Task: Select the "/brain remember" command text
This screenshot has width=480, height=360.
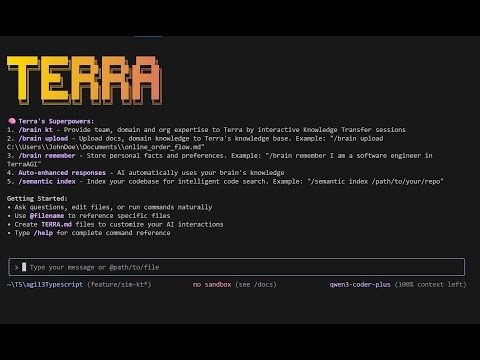Action: point(47,156)
